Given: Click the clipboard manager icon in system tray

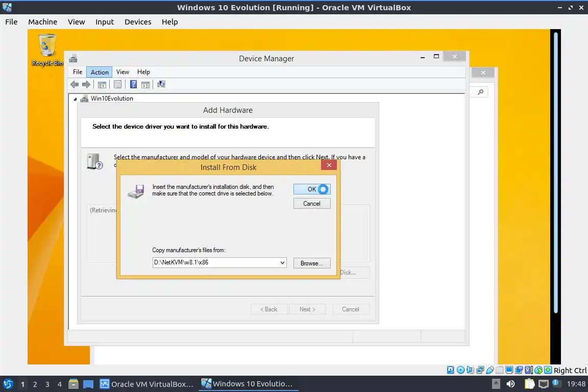Looking at the screenshot, I should [x=529, y=384].
